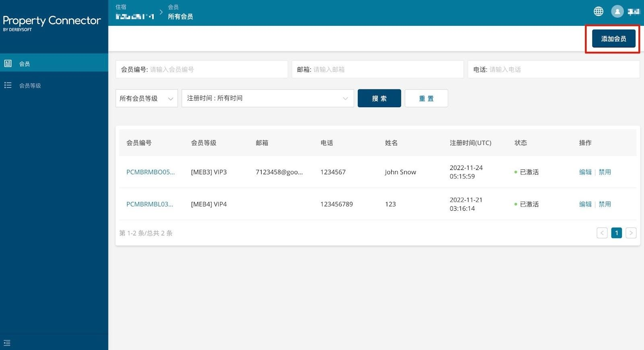
Task: Open the 所有会员等级 dropdown
Action: [147, 98]
